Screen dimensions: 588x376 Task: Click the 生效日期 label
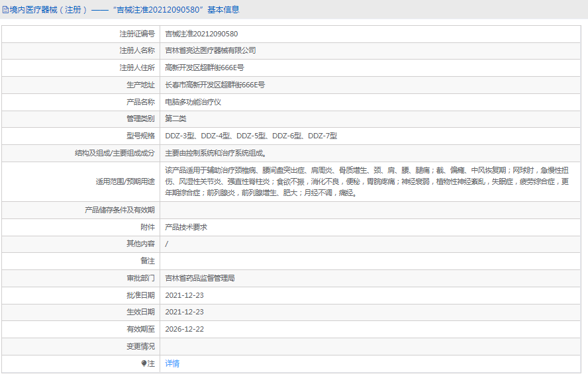click(140, 312)
